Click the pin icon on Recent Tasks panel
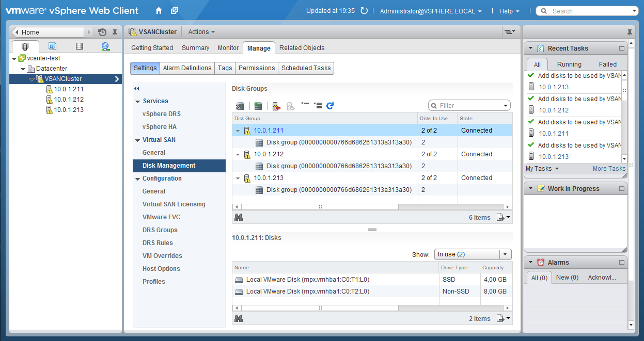The width and height of the screenshot is (644, 341). pyautogui.click(x=629, y=31)
